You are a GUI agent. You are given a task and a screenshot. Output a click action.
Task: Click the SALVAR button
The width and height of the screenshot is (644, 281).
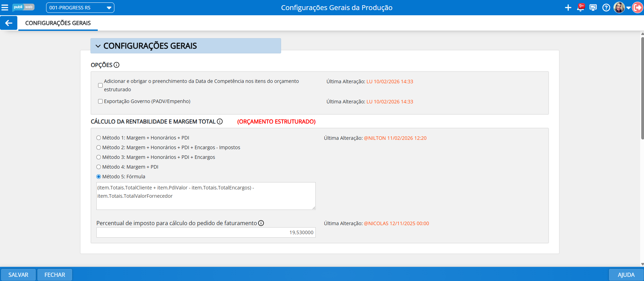click(18, 275)
